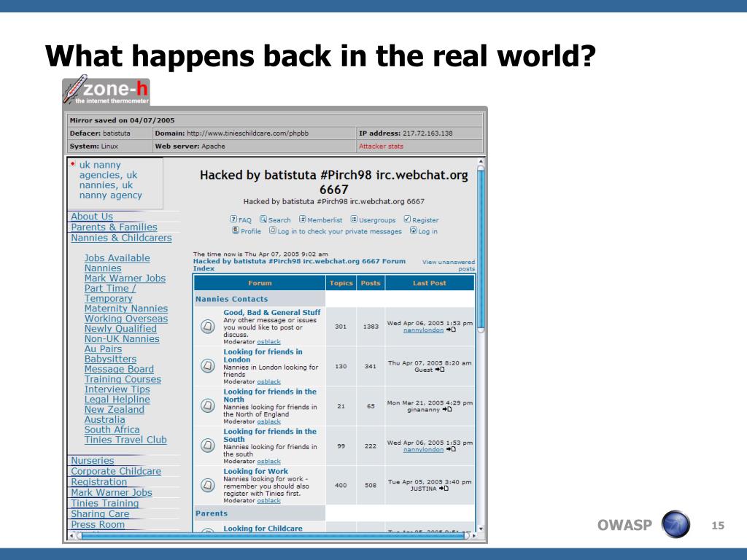Select the Working Overseas link
Screen dimensions: 747x560
click(x=126, y=319)
